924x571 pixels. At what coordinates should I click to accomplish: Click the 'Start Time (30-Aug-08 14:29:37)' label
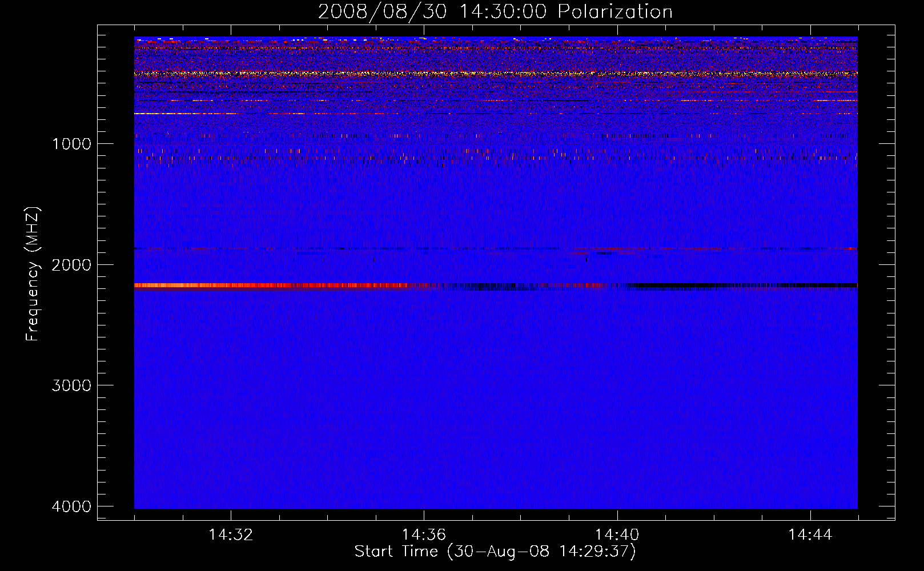coord(495,552)
